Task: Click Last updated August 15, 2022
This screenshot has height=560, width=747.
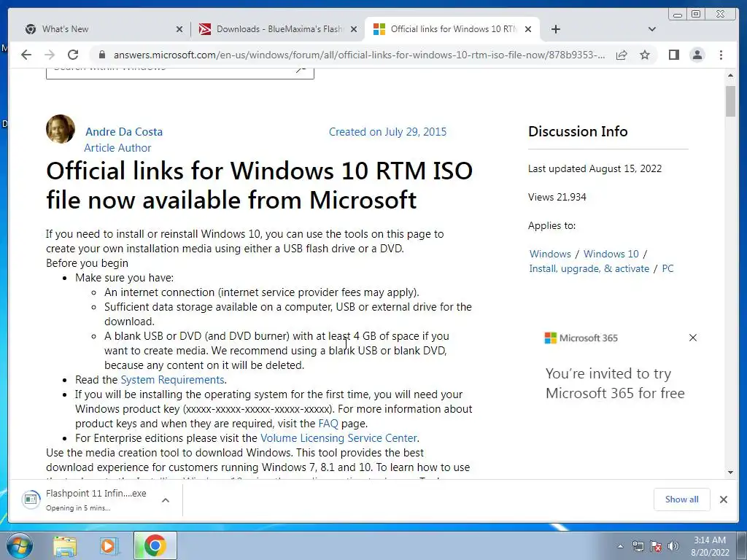Action: pos(595,168)
